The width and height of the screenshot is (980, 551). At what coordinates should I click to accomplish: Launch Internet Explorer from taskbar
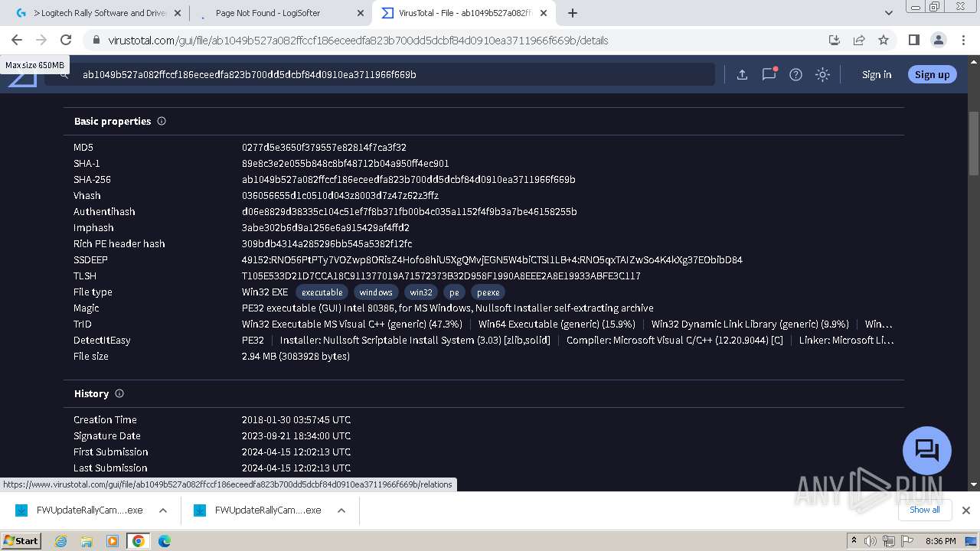pos(61,541)
